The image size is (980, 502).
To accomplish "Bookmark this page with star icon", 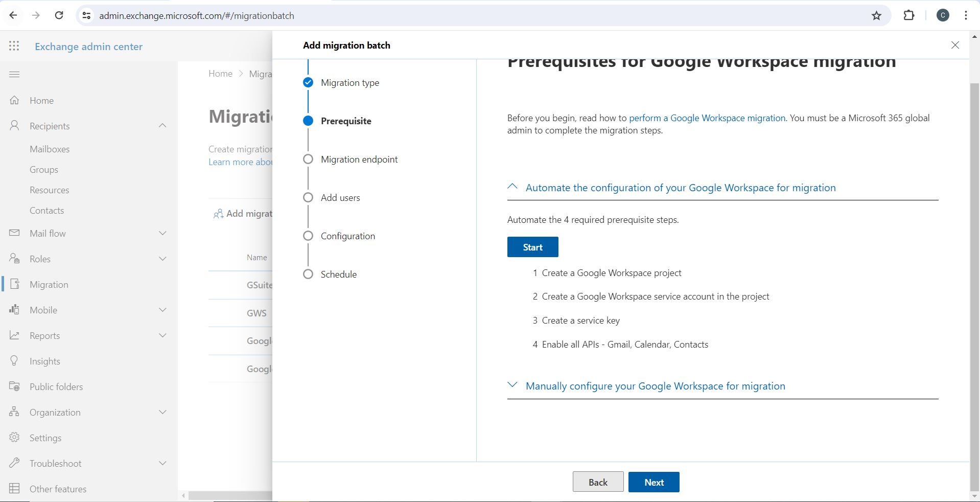I will 876,16.
